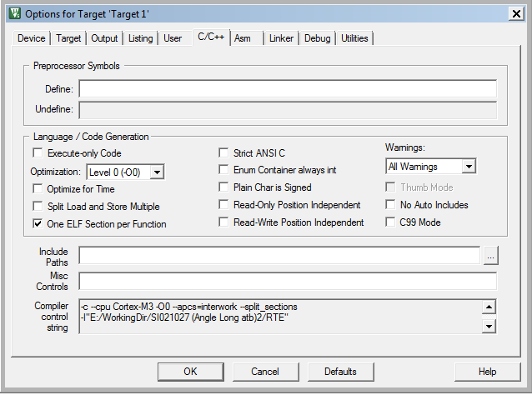Enable Execute-only Code checkbox
The height and width of the screenshot is (395, 532).
click(x=38, y=152)
